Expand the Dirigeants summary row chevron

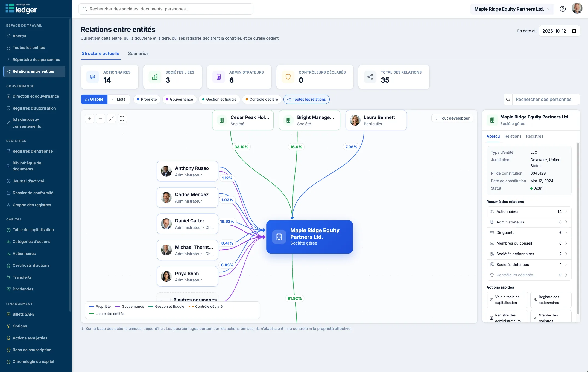[x=566, y=233]
